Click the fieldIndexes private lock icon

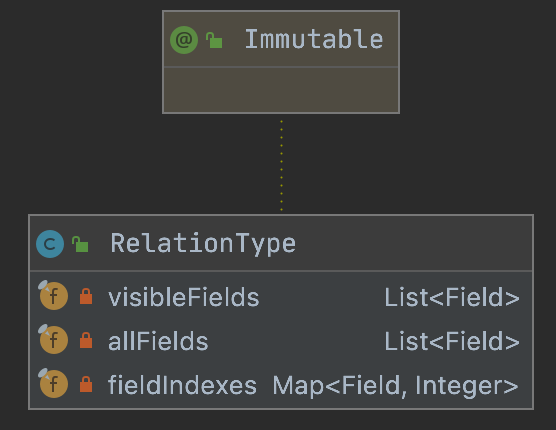pyautogui.click(x=86, y=384)
